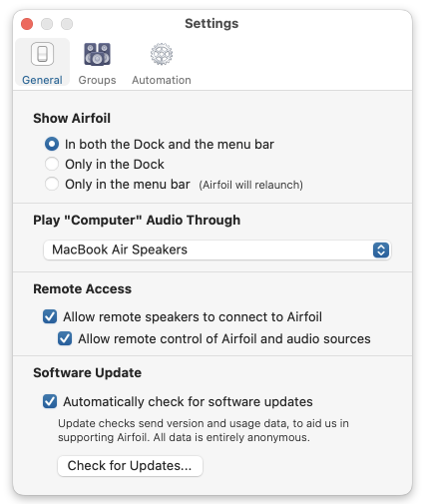Click the grayed-out zoom window button

tap(67, 24)
